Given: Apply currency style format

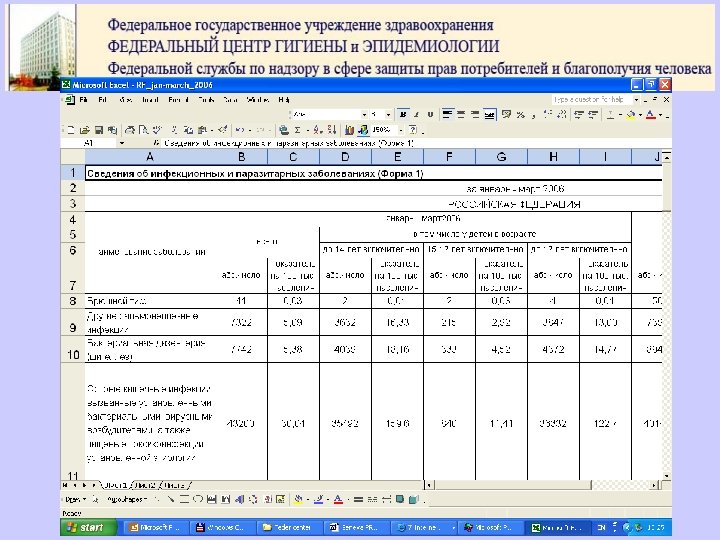Looking at the screenshot, I should point(506,114).
